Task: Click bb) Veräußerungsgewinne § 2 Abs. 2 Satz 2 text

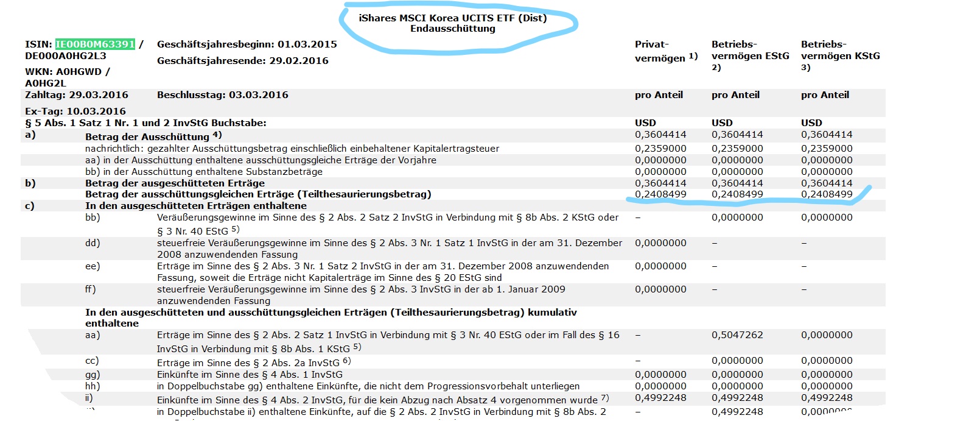Action: [388, 224]
